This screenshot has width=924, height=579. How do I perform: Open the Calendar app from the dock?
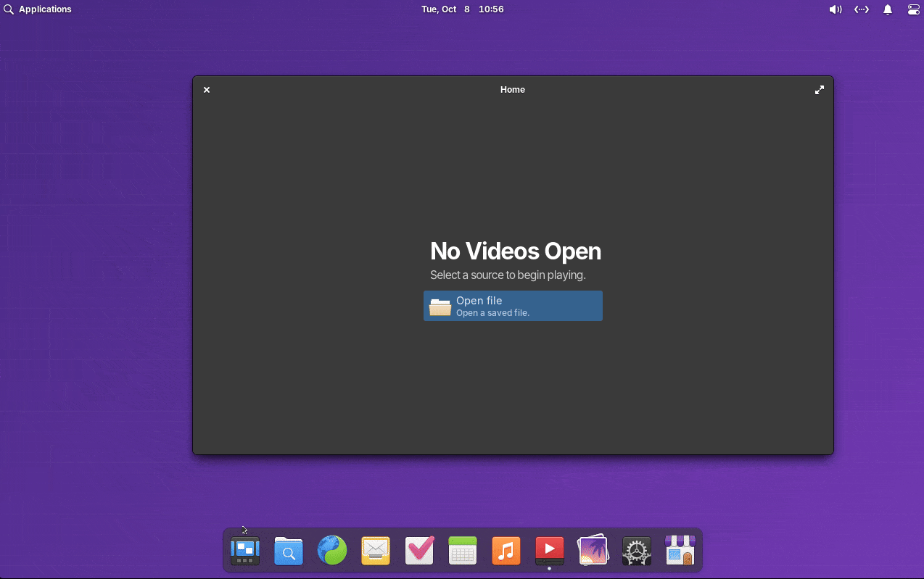(462, 550)
